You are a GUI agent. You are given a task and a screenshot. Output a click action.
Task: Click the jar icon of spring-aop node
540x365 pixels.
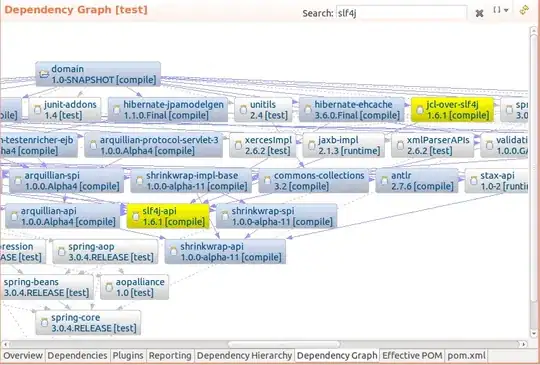[61, 252]
